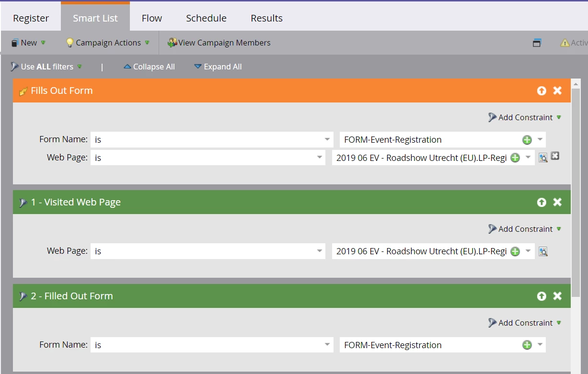Click View Campaign Members
The width and height of the screenshot is (588, 374).
point(219,43)
